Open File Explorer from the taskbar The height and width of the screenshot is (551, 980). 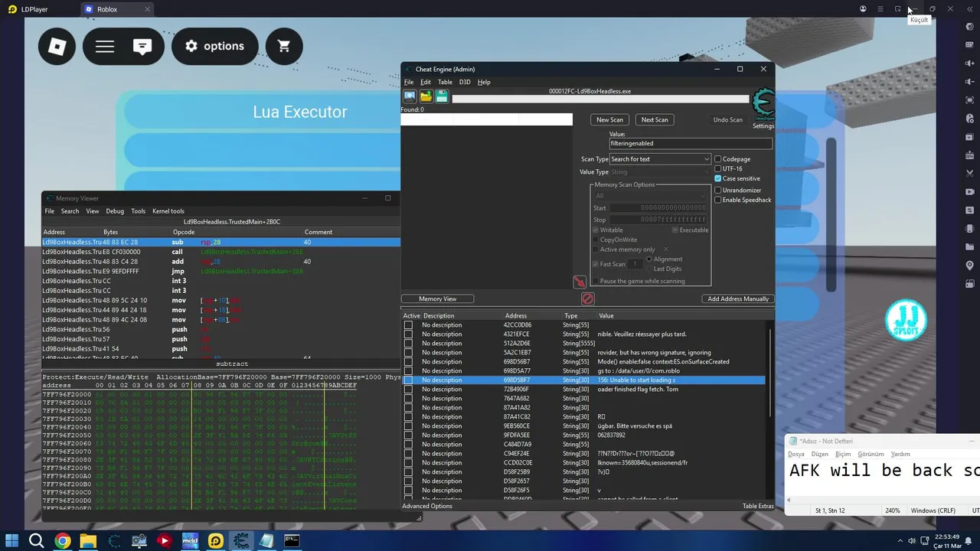click(x=88, y=541)
